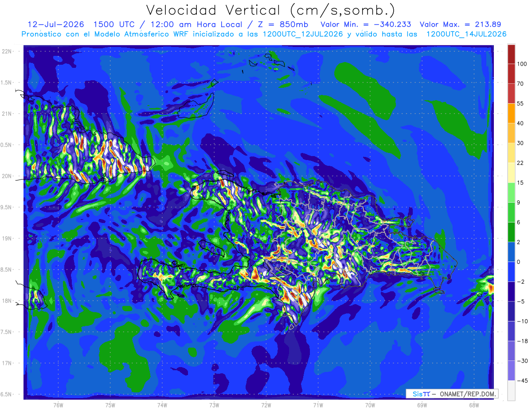Click the "73W" longitude label
This screenshot has height=411, width=532.
pyautogui.click(x=214, y=405)
